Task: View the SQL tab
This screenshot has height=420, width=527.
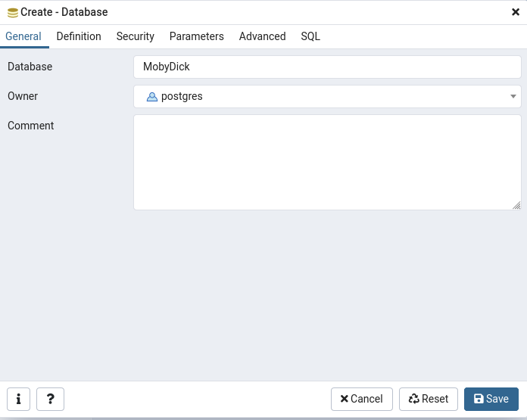Action: click(x=310, y=36)
